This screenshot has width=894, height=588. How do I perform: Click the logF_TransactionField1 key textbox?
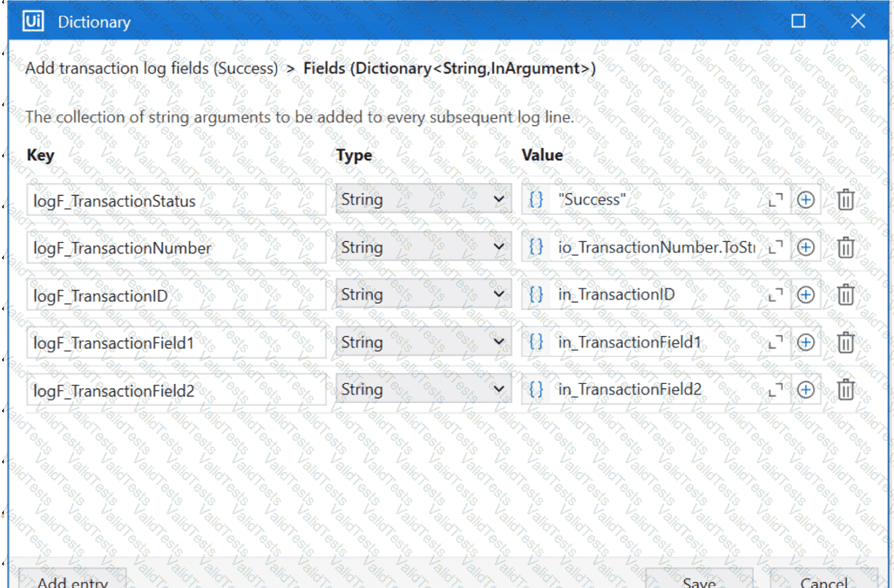click(176, 342)
